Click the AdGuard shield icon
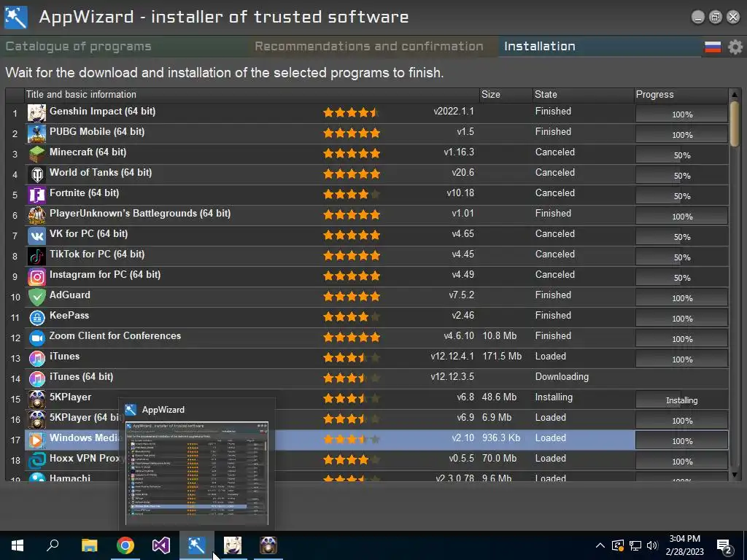Screen dimensions: 747x560 click(x=36, y=297)
